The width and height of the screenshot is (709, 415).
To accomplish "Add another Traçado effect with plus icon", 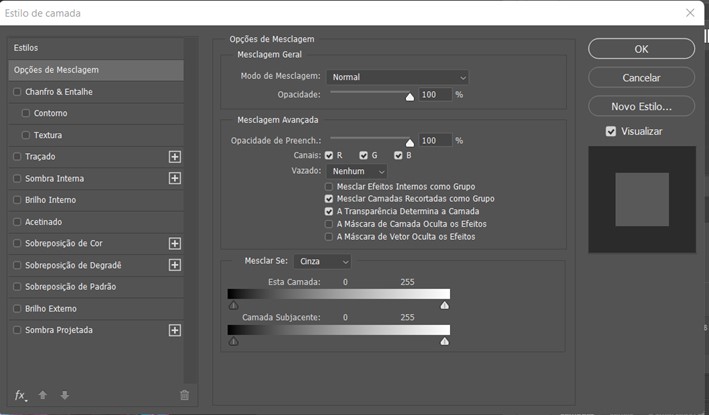I will click(x=175, y=157).
